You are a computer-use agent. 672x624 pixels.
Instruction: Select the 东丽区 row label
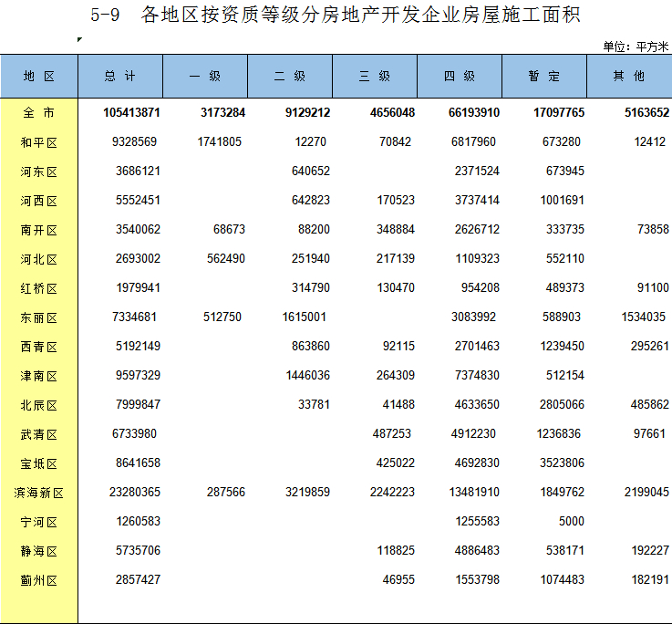[x=39, y=317]
